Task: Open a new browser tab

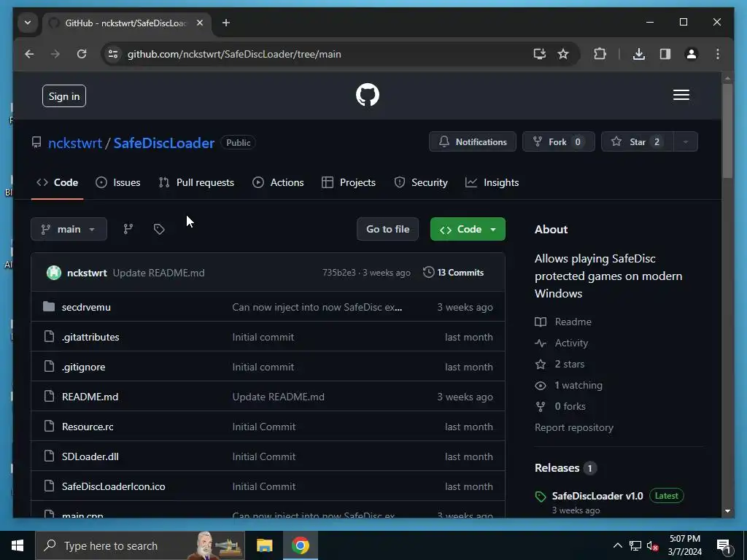Action: (x=226, y=23)
